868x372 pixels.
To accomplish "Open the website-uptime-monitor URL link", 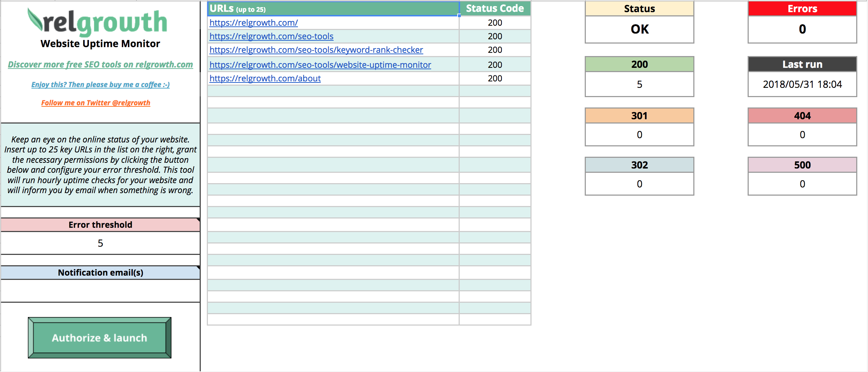I will click(320, 65).
